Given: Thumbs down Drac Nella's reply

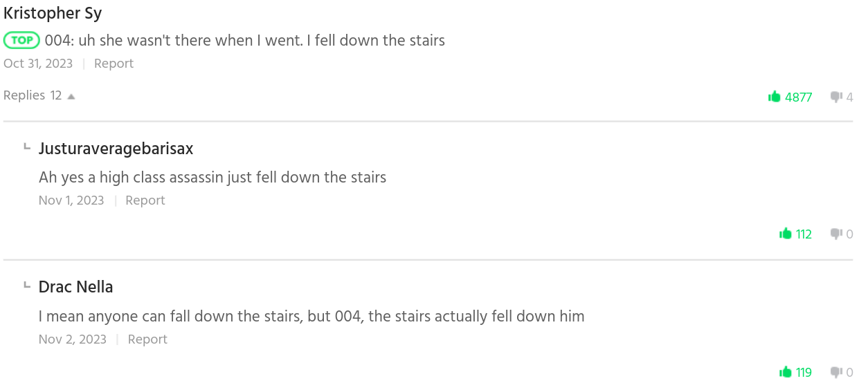Looking at the screenshot, I should pos(836,372).
